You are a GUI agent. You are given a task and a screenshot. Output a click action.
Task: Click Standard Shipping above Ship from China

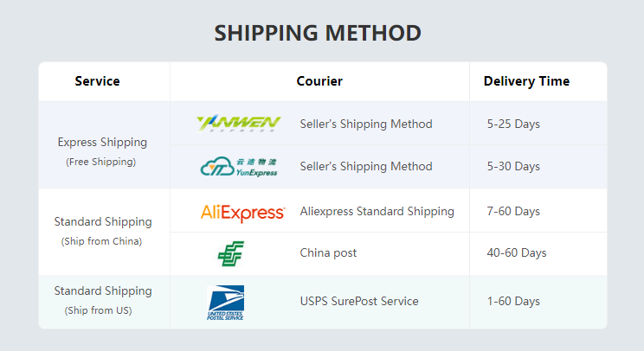tap(103, 222)
